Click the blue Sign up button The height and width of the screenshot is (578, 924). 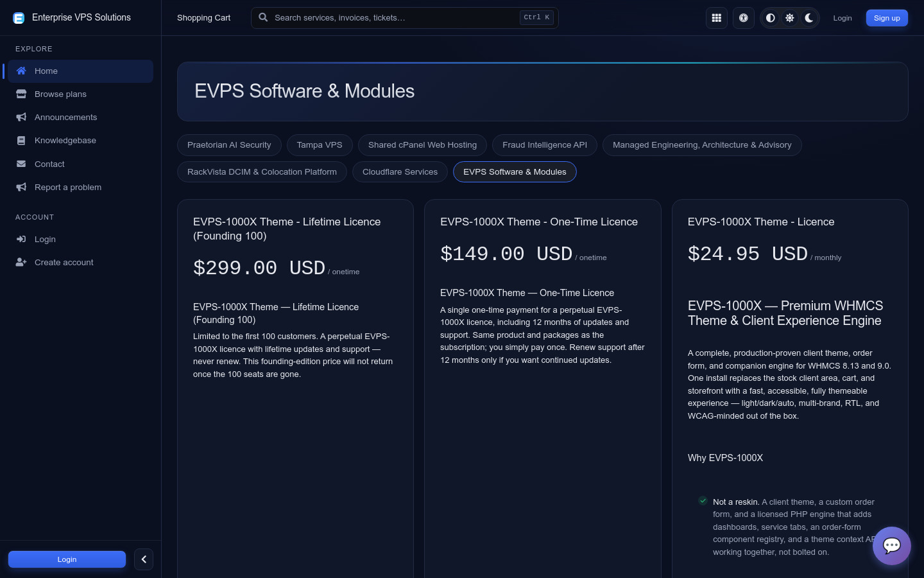pos(887,18)
